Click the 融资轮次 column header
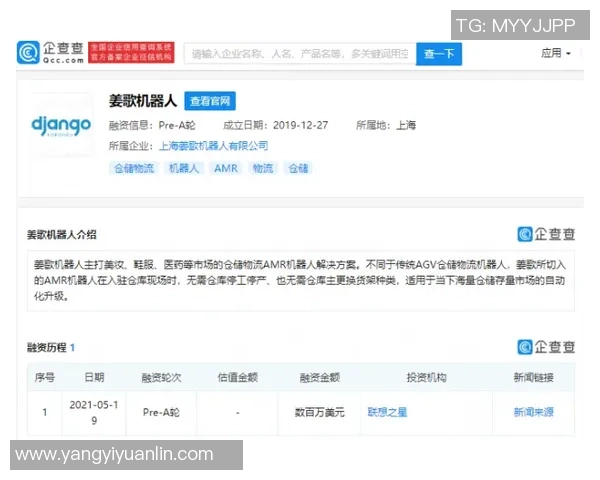 pyautogui.click(x=161, y=377)
